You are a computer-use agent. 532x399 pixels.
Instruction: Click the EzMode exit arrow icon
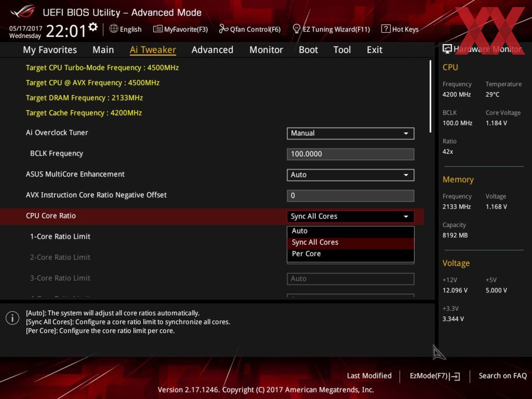[x=455, y=376]
